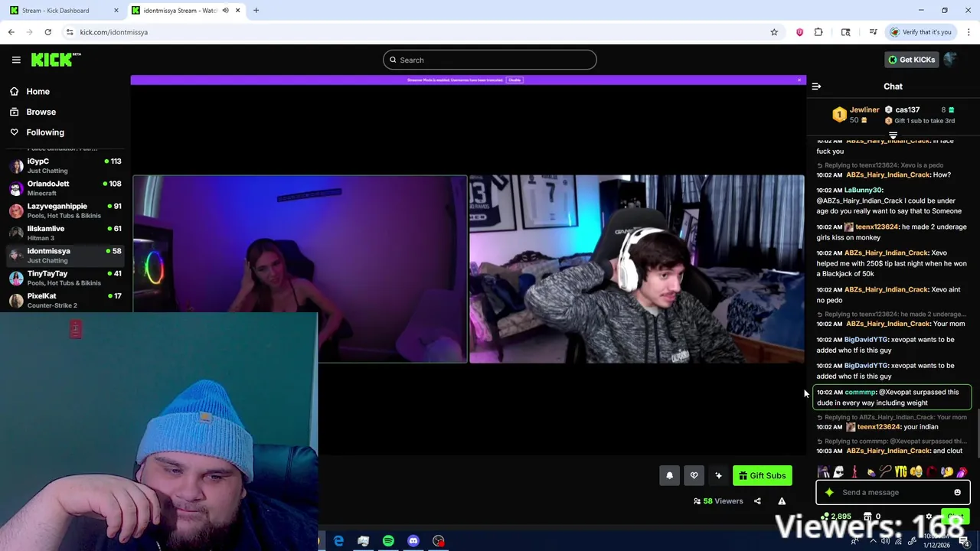Click the sparkles button beside Gift Subs
Viewport: 980px width, 551px height.
coord(718,476)
